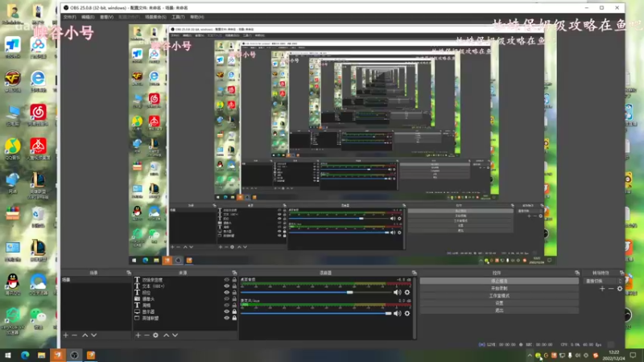This screenshot has width=644, height=362.
Task: Select the 显示器 source row
Action: pyautogui.click(x=186, y=311)
